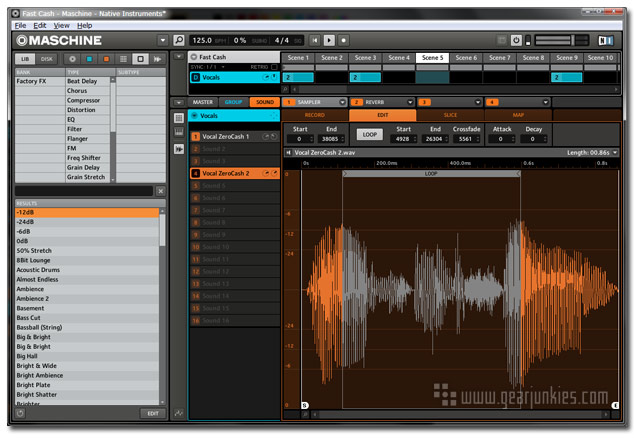Viewport: 634px width, 438px height.
Task: Select the orange sounds filter icon in browser
Action: pyautogui.click(x=106, y=59)
